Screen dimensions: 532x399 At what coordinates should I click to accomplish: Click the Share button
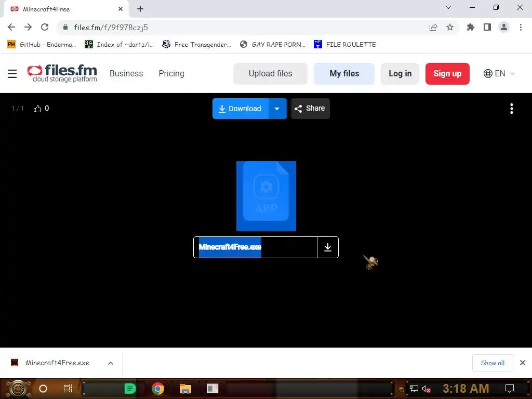(310, 109)
